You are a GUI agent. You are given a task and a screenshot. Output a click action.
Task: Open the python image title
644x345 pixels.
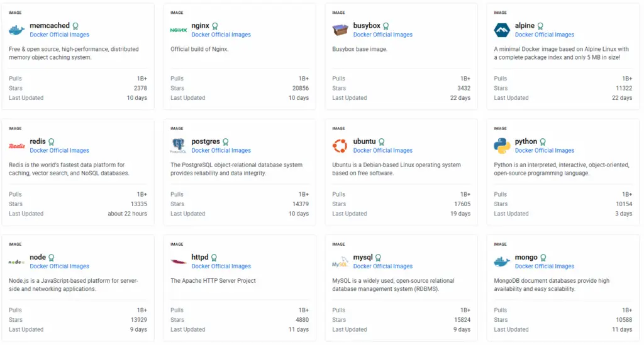tap(526, 141)
